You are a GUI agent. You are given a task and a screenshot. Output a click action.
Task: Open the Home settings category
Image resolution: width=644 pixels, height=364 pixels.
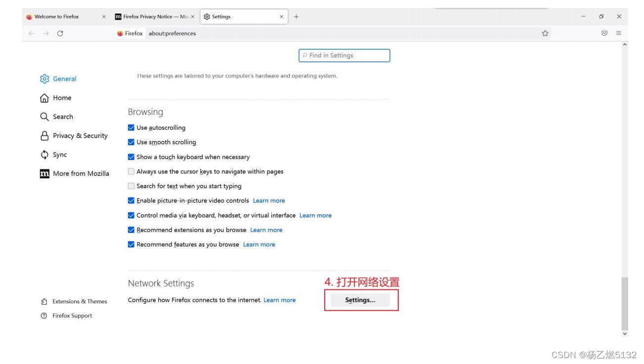(x=56, y=98)
